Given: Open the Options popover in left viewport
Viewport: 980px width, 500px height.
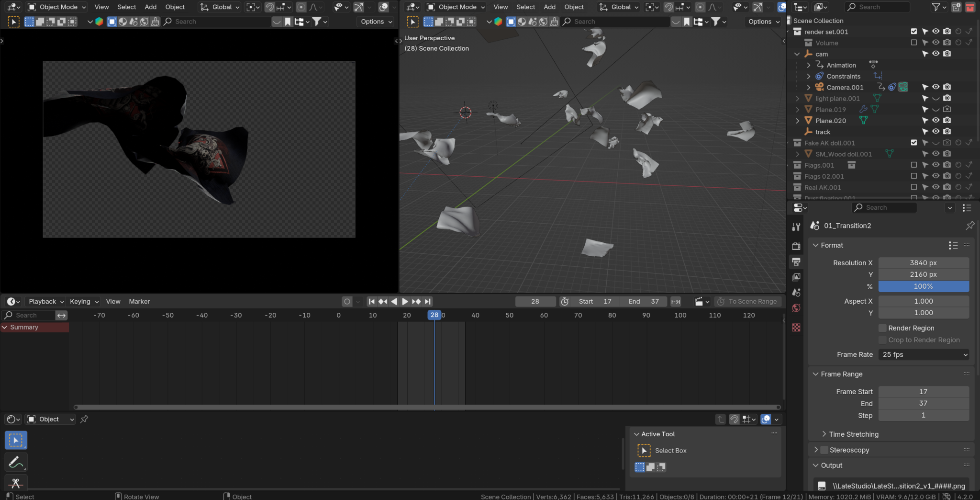Looking at the screenshot, I should 377,22.
